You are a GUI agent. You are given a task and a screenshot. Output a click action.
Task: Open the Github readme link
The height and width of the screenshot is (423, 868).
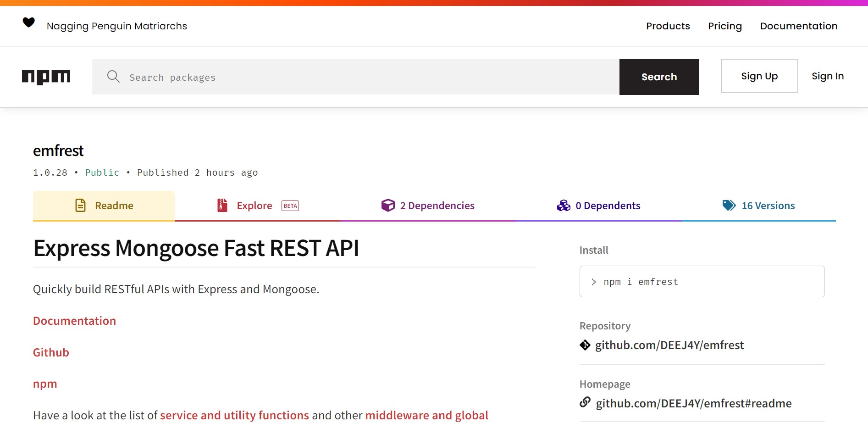(51, 352)
